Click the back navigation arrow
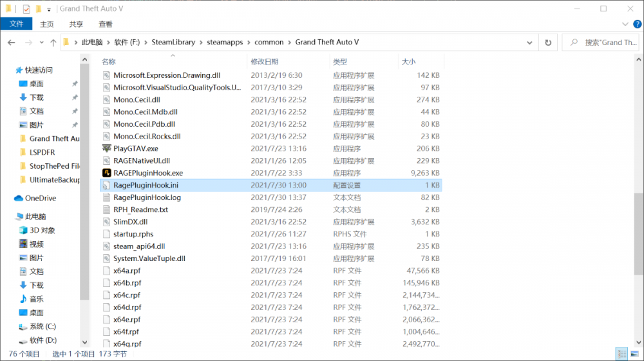 (12, 43)
